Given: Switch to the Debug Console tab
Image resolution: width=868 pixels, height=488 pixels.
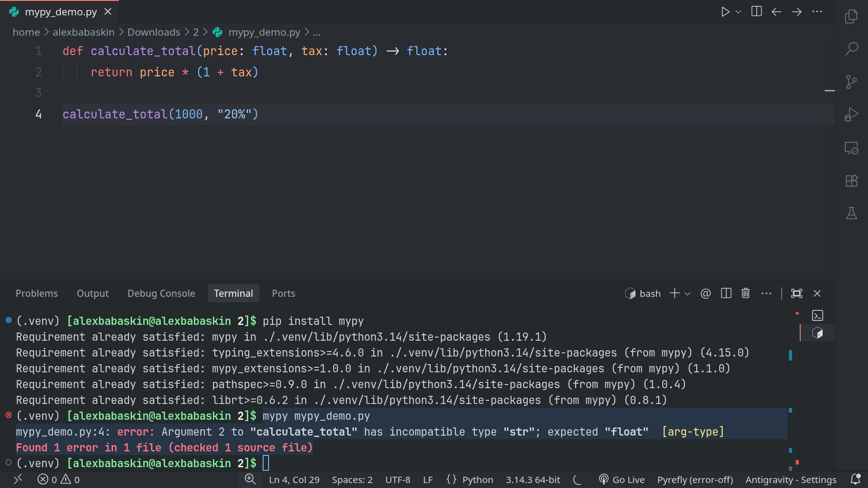Looking at the screenshot, I should pyautogui.click(x=161, y=293).
